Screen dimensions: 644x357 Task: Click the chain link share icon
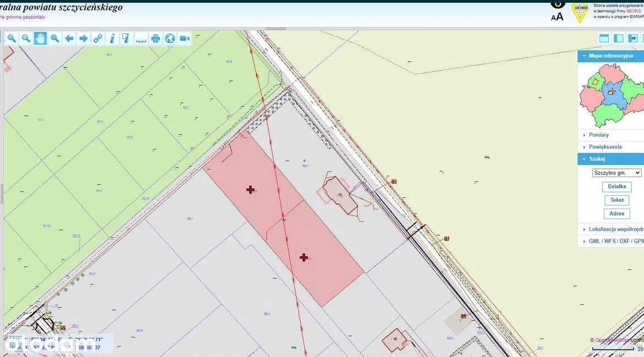98,38
